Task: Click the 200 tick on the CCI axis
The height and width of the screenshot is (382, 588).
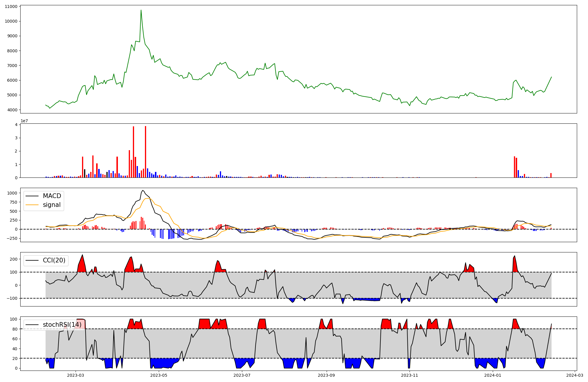Action: (14, 259)
